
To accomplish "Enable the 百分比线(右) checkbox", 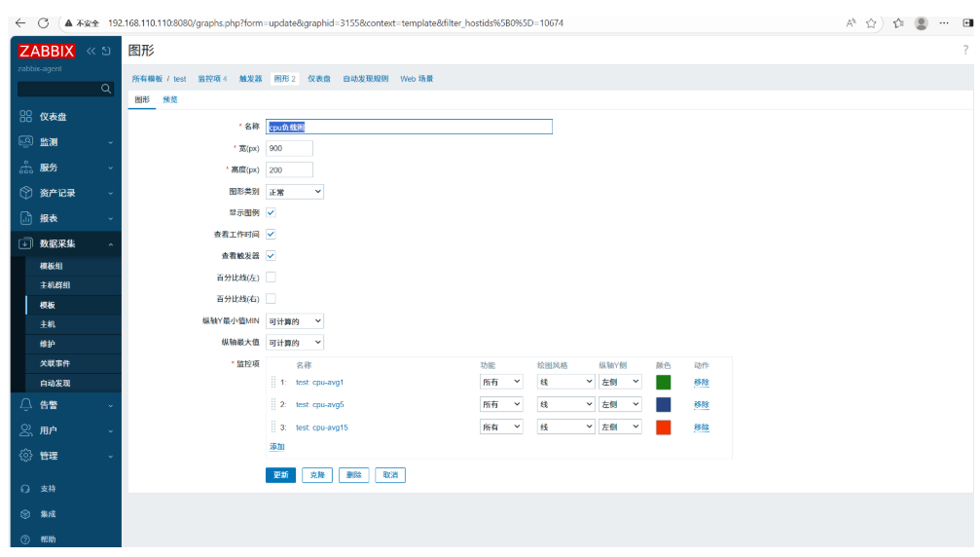I will 271,299.
